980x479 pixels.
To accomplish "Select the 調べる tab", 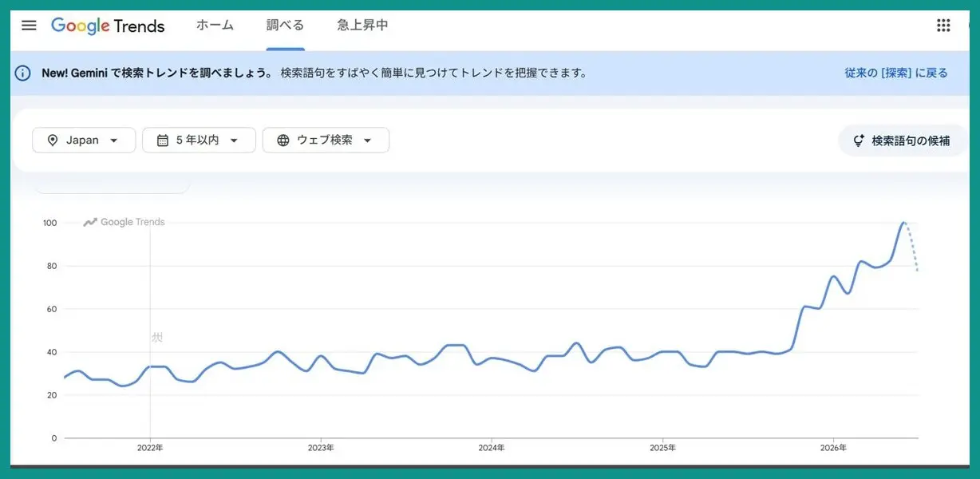I will pyautogui.click(x=285, y=25).
